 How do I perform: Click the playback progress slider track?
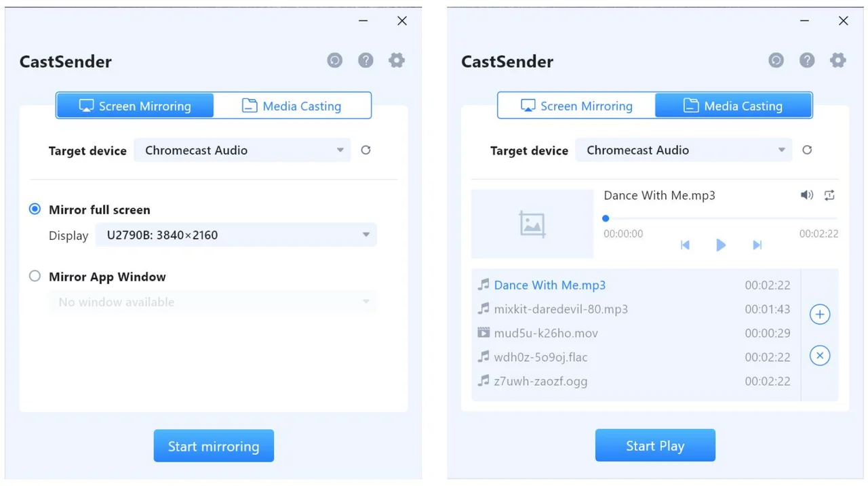(x=720, y=218)
